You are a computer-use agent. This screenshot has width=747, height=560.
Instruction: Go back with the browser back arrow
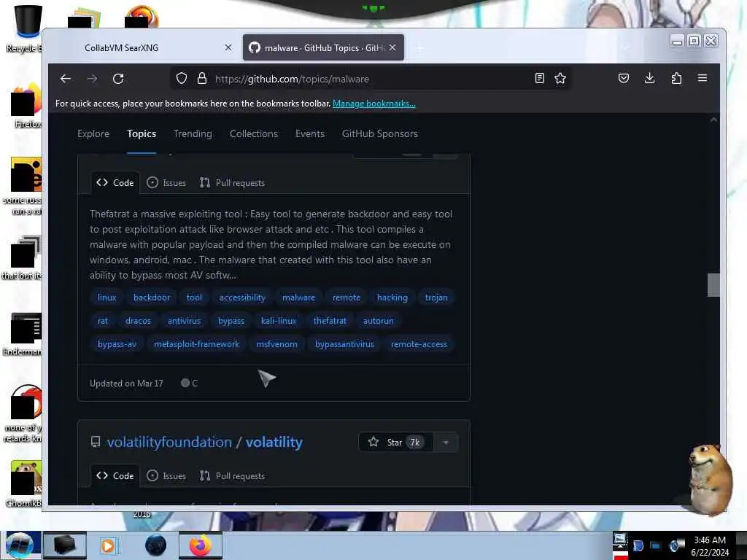click(x=66, y=79)
